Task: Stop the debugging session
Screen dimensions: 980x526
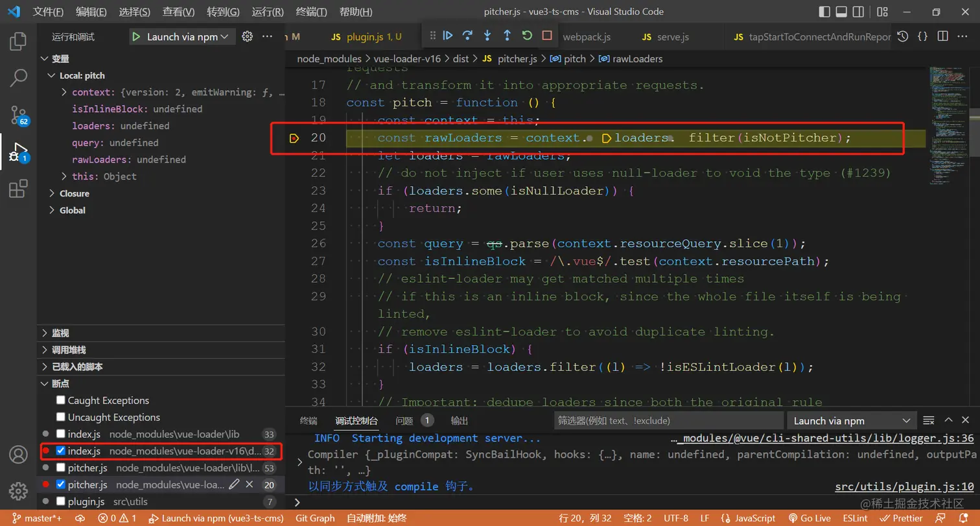Action: (x=547, y=36)
